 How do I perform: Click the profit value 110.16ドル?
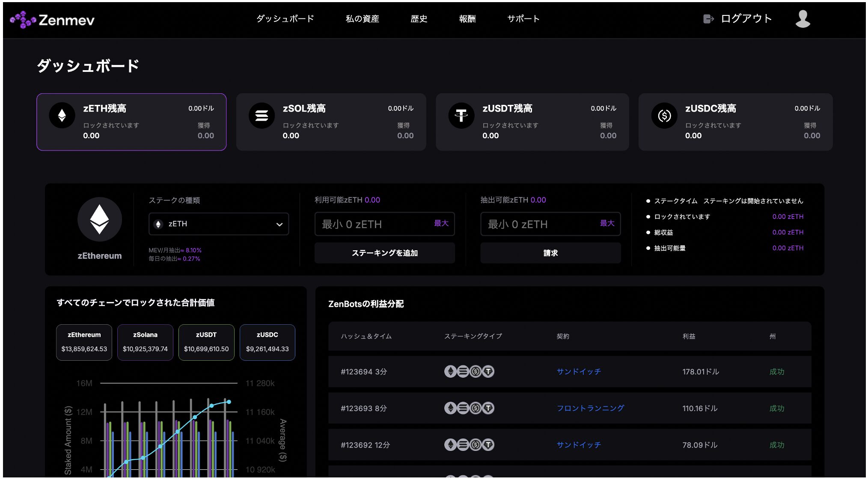tap(700, 409)
